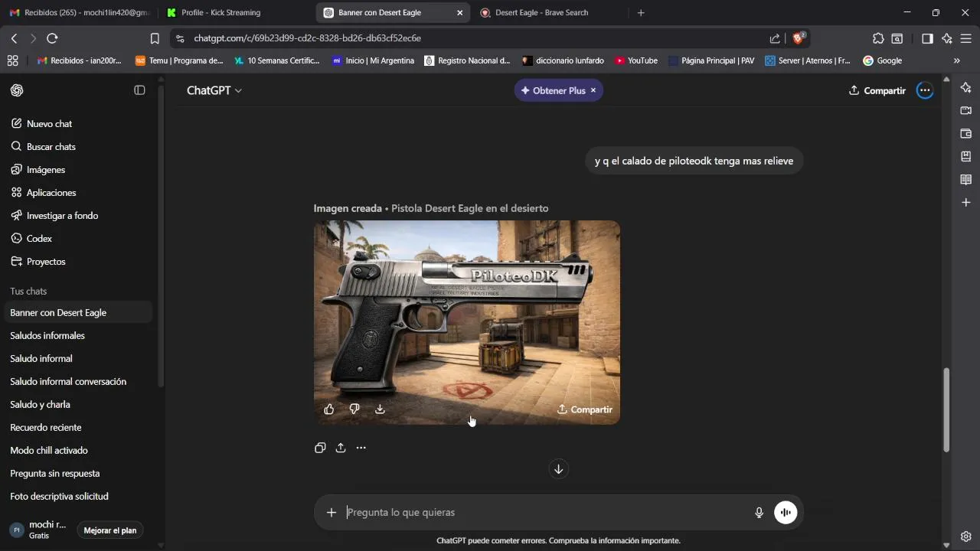
Task: Switch to the Recibidos Gmail browser tab
Action: point(80,12)
